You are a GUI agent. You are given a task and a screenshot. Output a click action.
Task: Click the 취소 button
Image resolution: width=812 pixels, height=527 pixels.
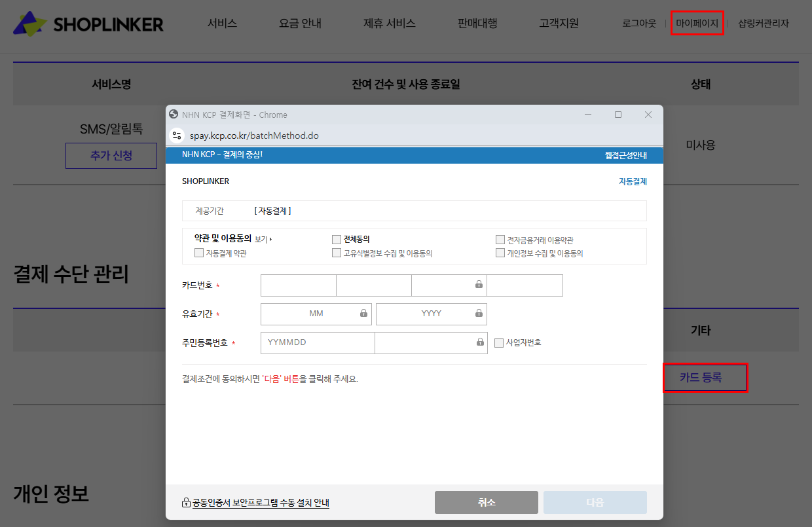(x=486, y=502)
